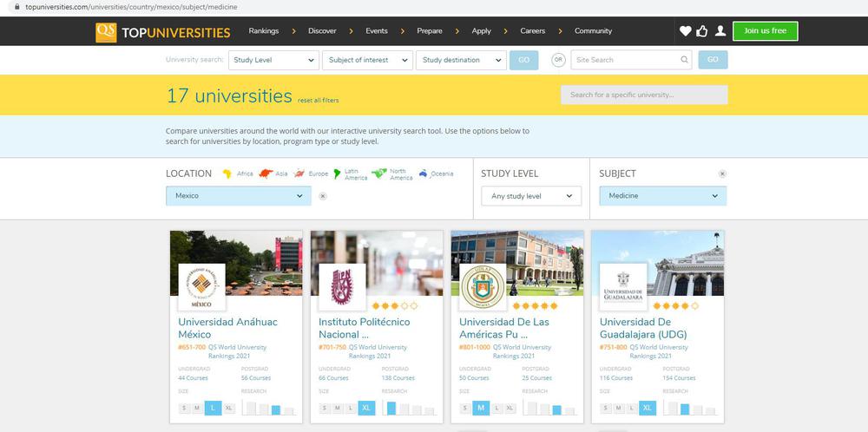868x432 pixels.
Task: Select size S on Universidad De Guadalajara card
Action: tap(606, 409)
